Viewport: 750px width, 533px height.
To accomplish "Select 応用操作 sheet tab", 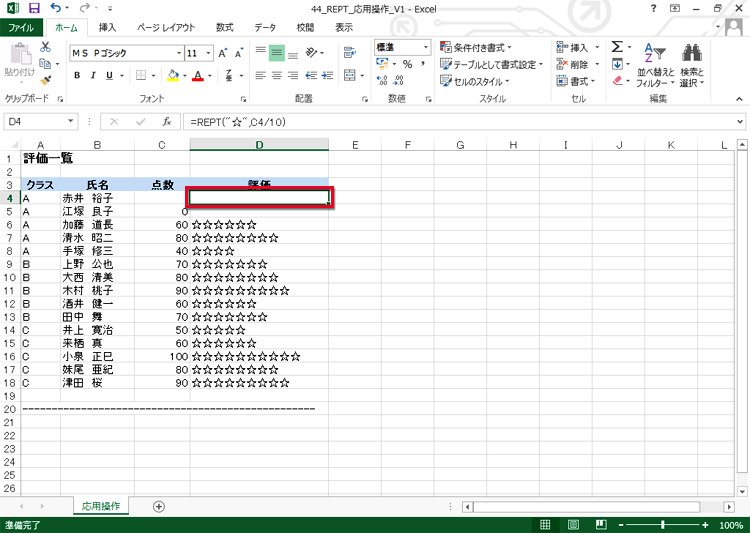I will point(101,506).
